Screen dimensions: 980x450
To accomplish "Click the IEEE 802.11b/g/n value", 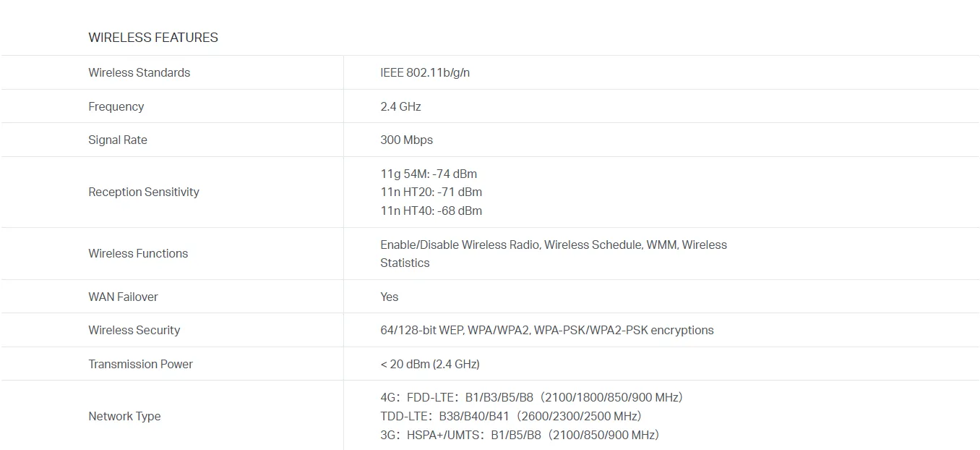I will 425,72.
